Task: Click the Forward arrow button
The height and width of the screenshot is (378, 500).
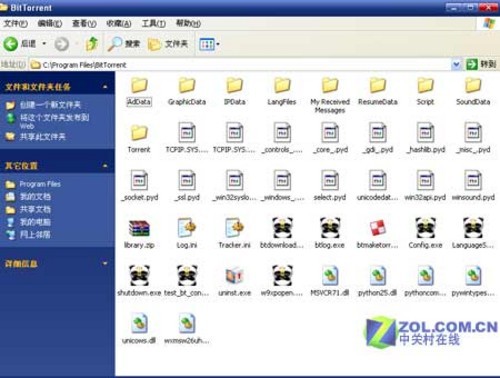Action: tap(62, 44)
